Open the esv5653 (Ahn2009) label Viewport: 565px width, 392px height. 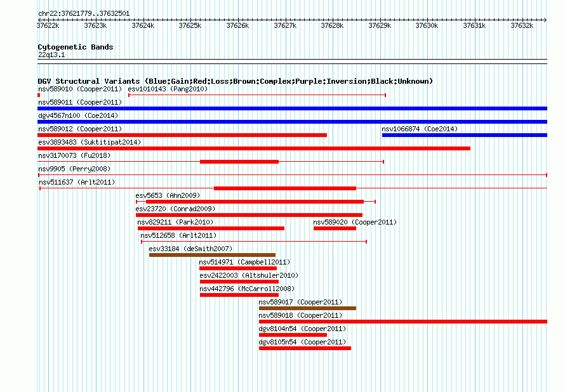(x=168, y=195)
